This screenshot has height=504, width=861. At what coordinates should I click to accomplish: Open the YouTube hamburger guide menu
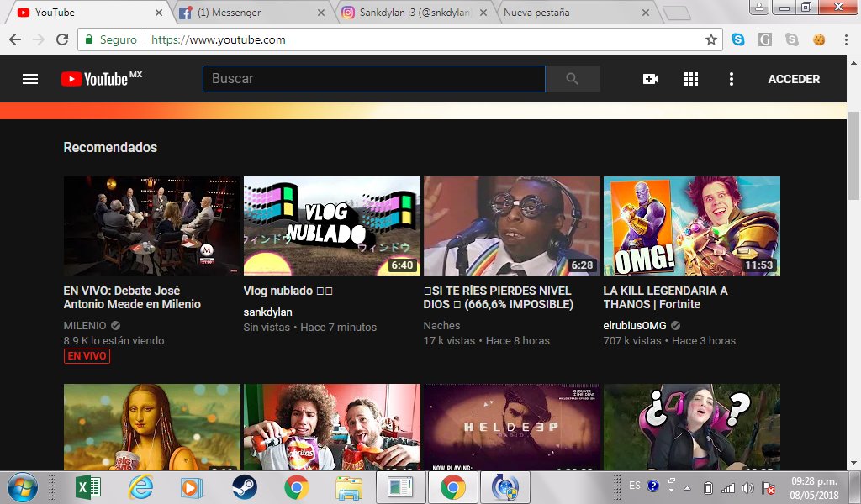pyautogui.click(x=30, y=79)
